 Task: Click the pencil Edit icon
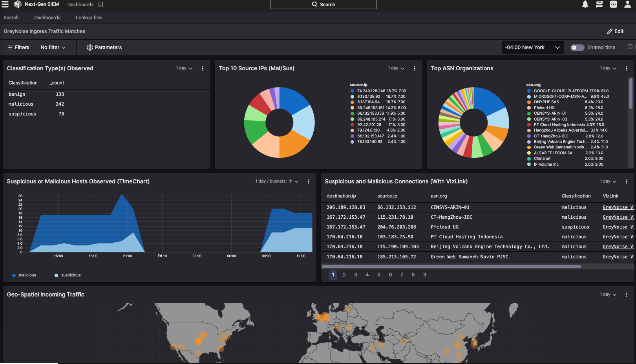pos(610,31)
